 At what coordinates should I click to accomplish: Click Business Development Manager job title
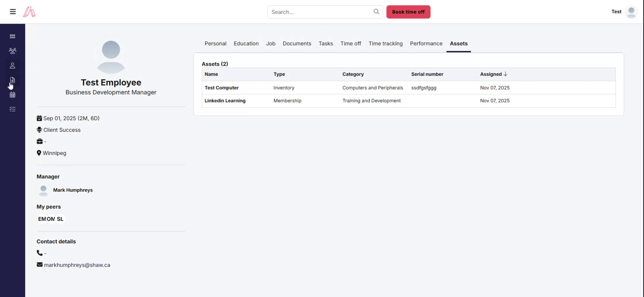(x=111, y=92)
